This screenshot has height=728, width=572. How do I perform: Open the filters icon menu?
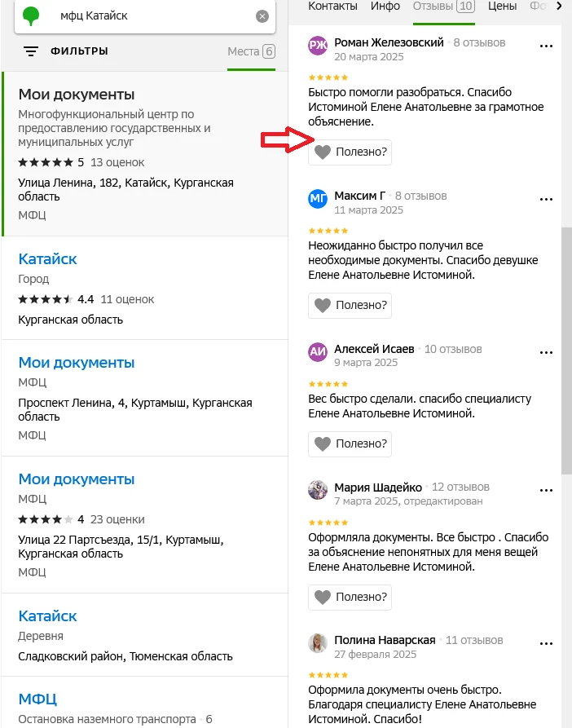coord(31,51)
